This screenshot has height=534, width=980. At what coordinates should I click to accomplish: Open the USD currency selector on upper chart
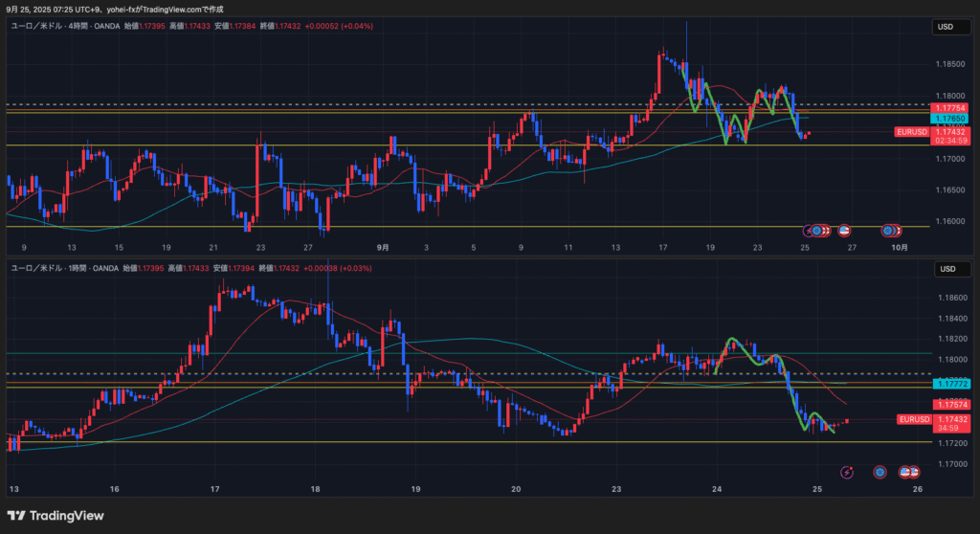(945, 28)
